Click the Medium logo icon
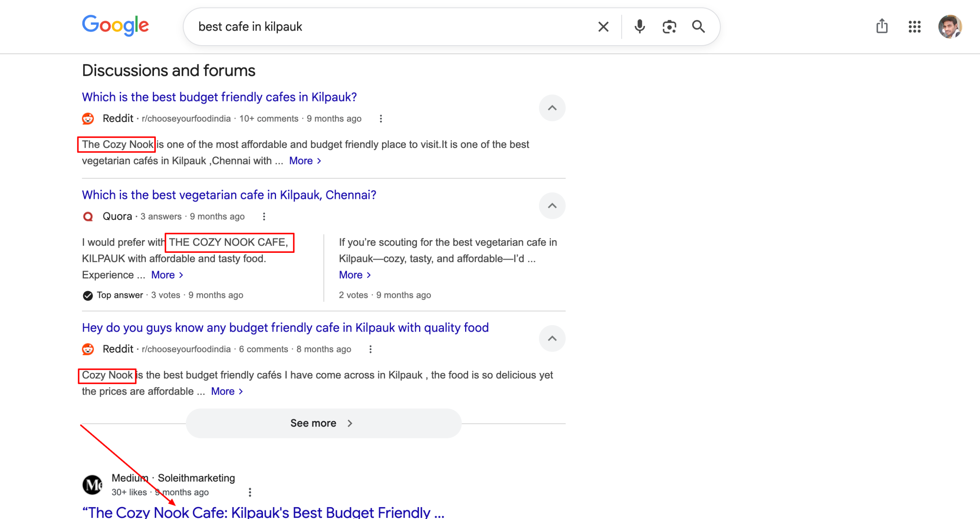 92,485
